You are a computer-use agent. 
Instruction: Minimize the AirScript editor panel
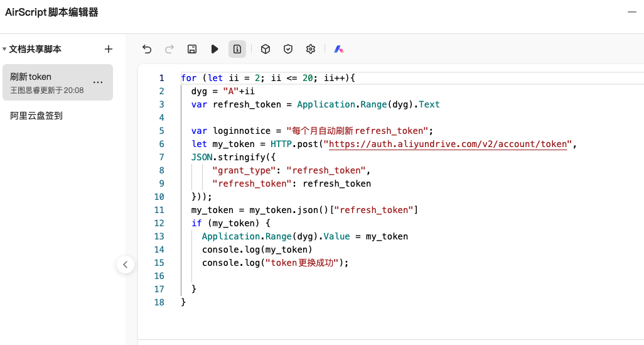631,13
